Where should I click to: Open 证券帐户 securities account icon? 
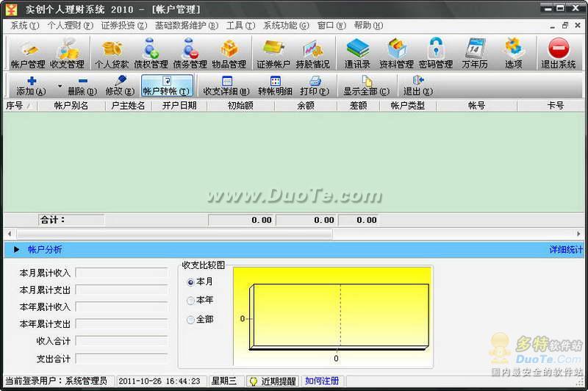coord(273,53)
